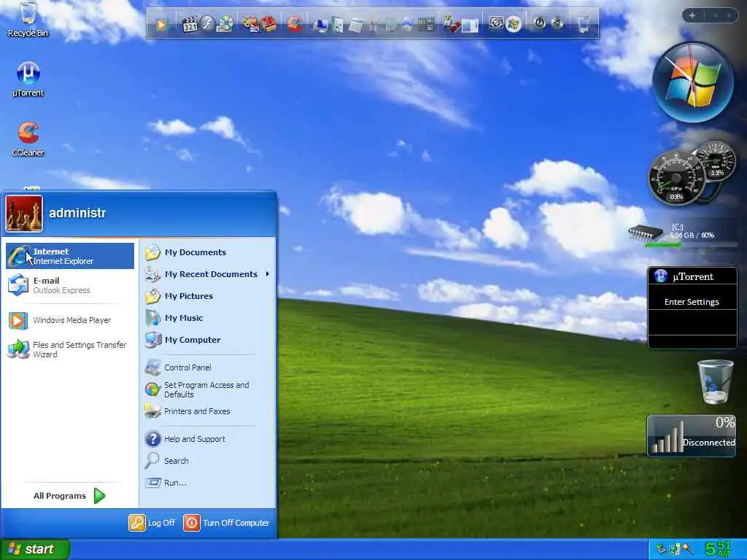
Task: Launch Windows Media Player from Start menu
Action: (70, 321)
